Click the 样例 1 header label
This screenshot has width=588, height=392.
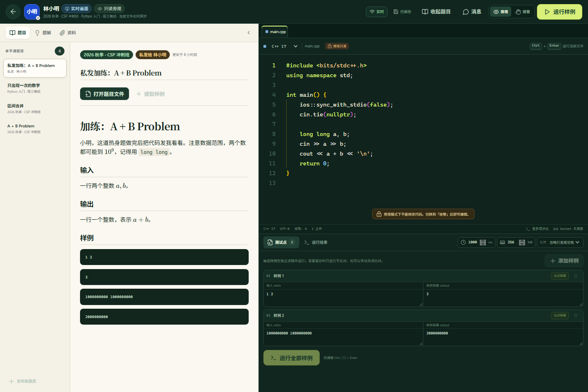(278, 276)
